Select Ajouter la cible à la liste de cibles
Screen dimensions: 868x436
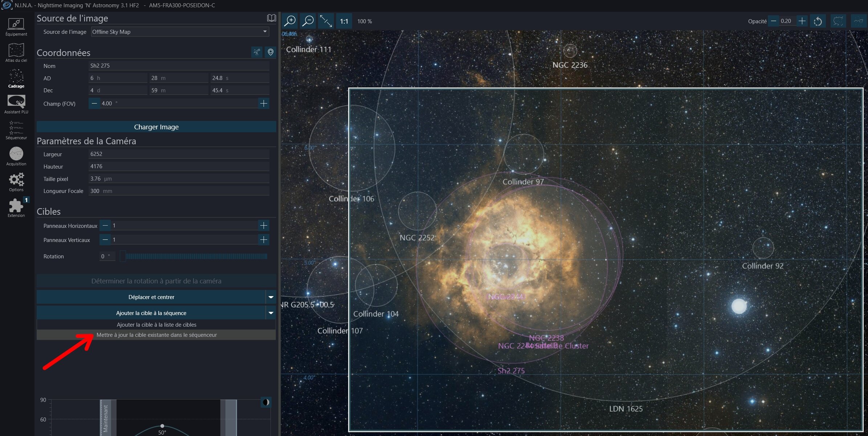click(x=156, y=325)
